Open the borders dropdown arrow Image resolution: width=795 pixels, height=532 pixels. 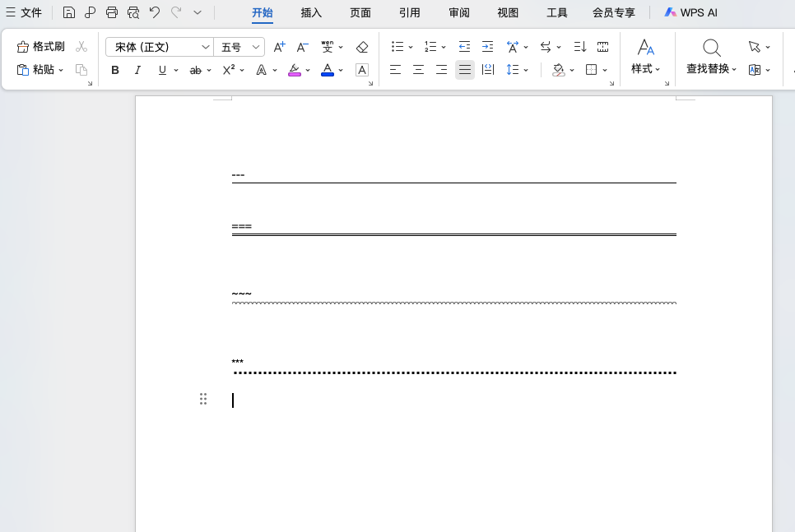[605, 71]
